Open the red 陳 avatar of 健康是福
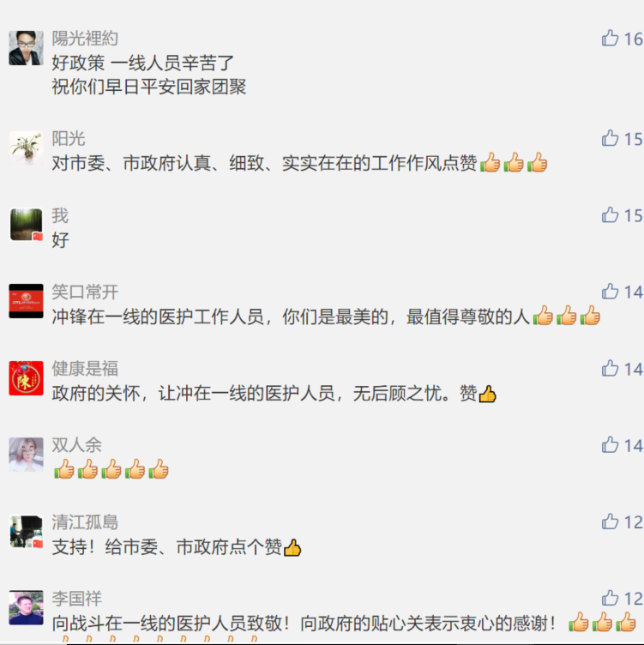Screen dimensions: 644x645 point(26,378)
